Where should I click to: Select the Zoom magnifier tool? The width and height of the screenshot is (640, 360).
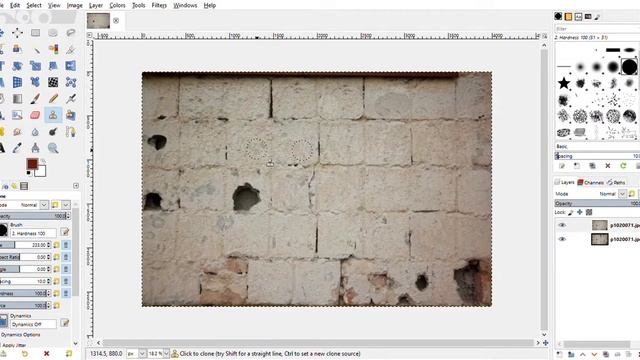click(53, 148)
